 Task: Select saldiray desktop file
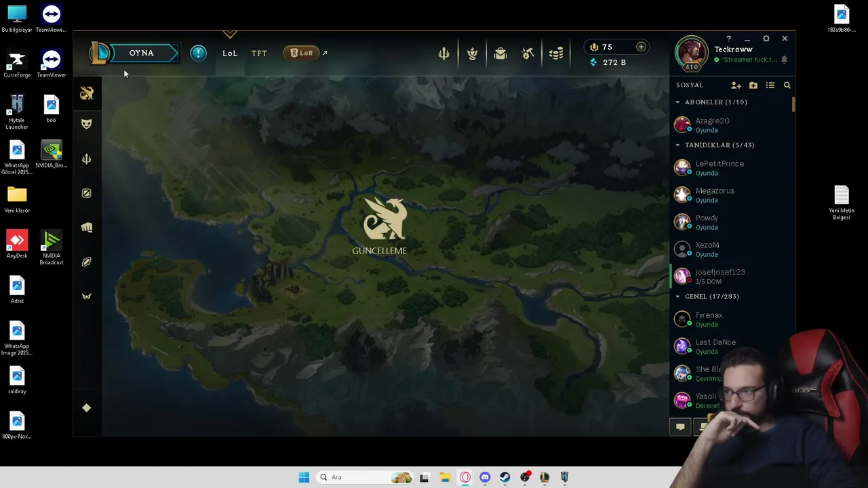(17, 380)
